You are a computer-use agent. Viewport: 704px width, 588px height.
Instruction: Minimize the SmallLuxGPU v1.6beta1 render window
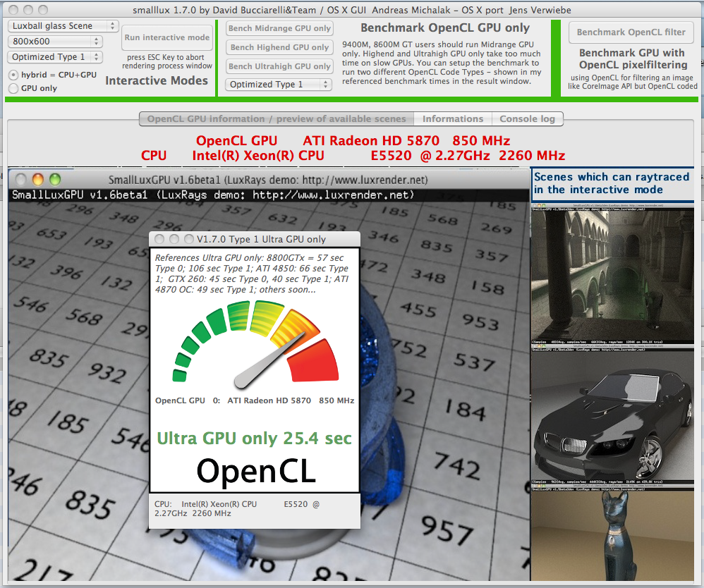(37, 180)
